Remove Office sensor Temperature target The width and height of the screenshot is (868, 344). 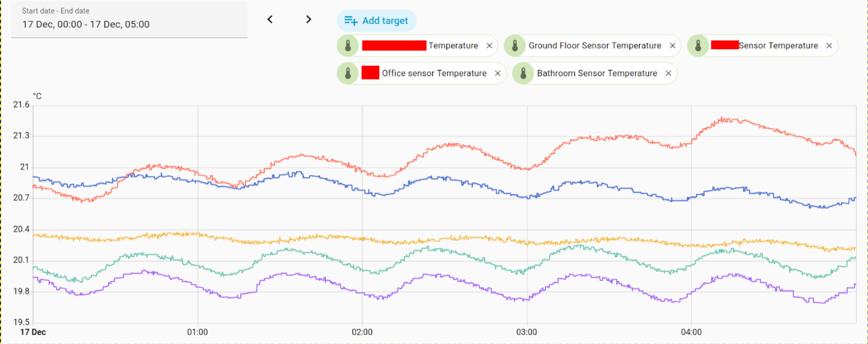point(497,73)
